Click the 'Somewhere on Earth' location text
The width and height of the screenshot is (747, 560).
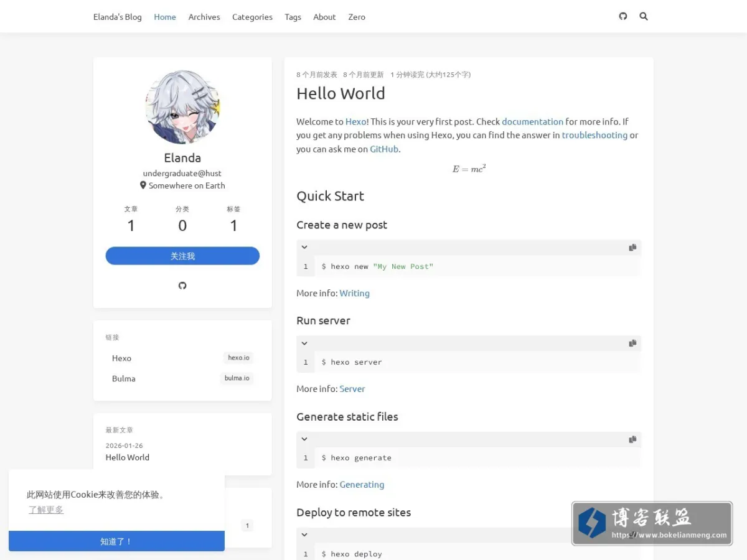click(x=187, y=185)
